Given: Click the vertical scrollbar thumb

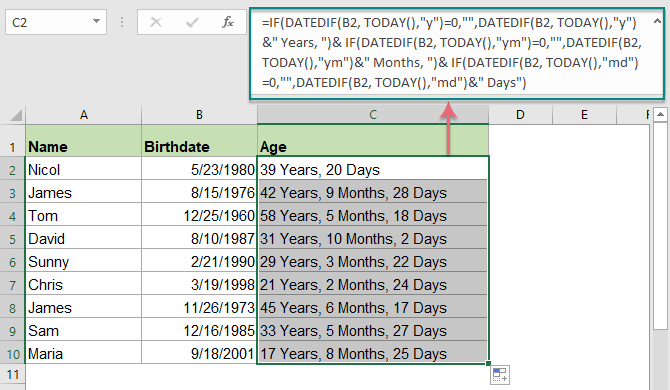Looking at the screenshot, I should coord(661,226).
